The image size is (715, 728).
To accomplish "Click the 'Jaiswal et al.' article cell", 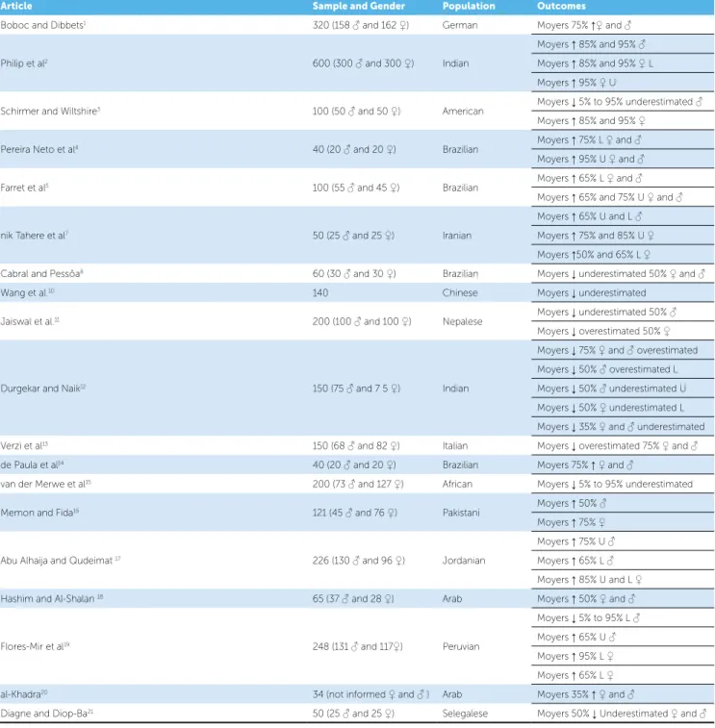I will click(x=30, y=321).
